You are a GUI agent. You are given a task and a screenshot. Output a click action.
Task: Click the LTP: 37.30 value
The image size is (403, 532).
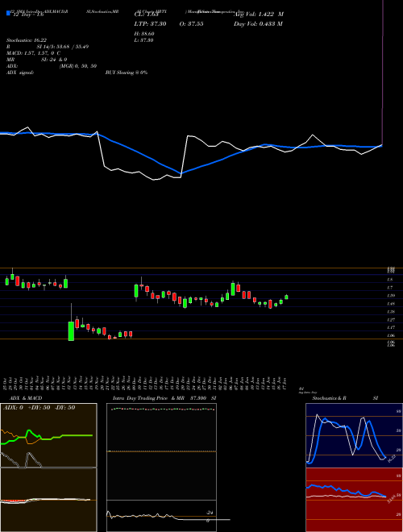point(150,23)
